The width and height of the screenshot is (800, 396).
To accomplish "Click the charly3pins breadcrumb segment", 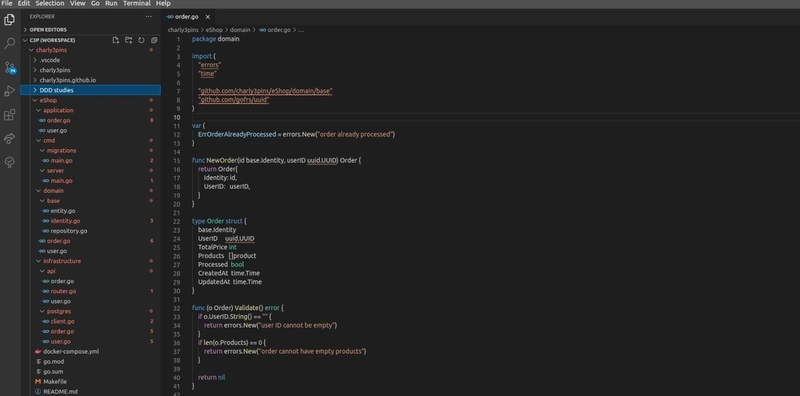I will (183, 30).
